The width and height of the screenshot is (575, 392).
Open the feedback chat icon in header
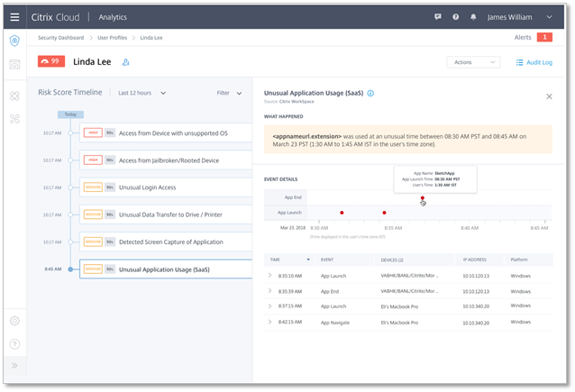(x=437, y=17)
